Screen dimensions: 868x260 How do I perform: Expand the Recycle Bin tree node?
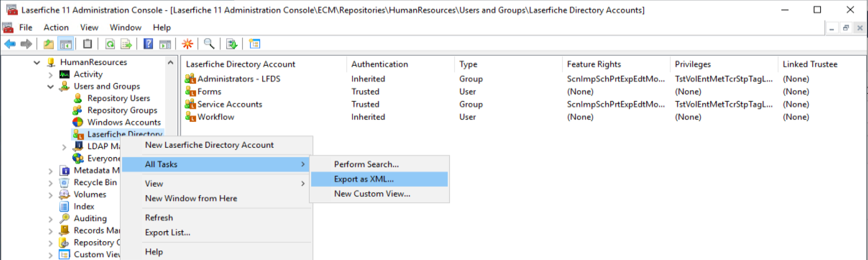click(x=50, y=183)
